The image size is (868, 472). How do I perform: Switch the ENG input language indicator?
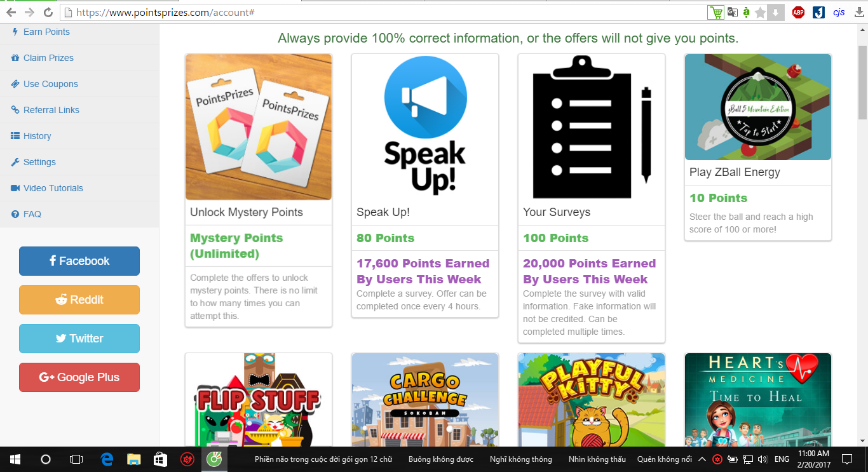pyautogui.click(x=782, y=459)
